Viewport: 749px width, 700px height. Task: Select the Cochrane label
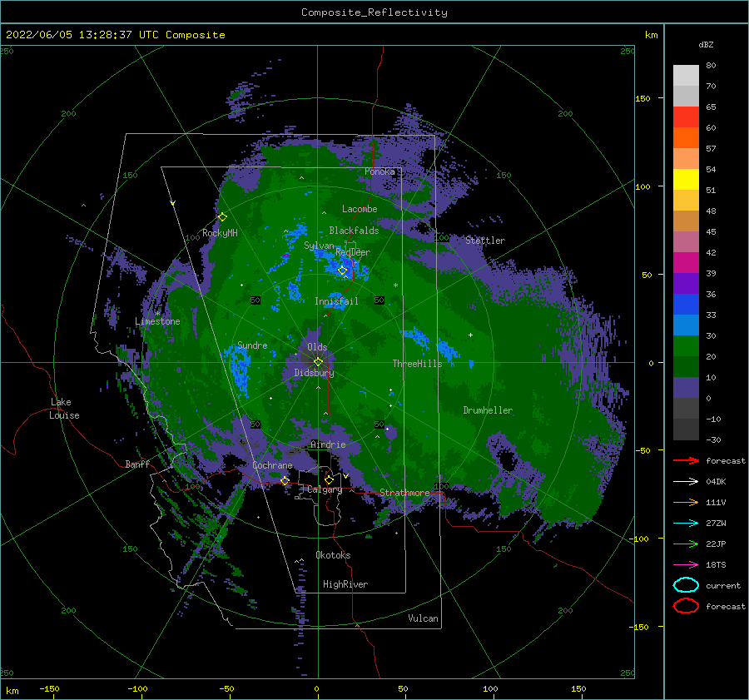click(x=272, y=465)
